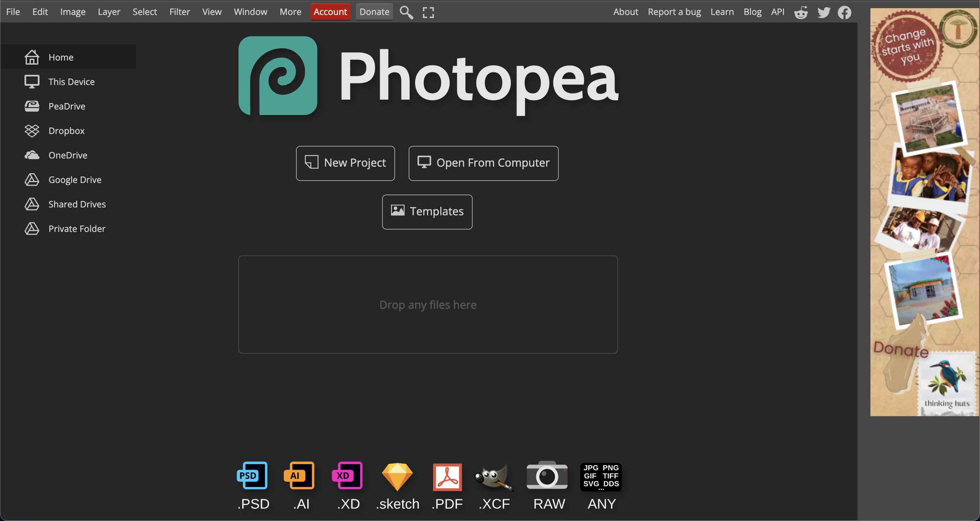Image resolution: width=980 pixels, height=521 pixels.
Task: Click the Photopea spiral logo
Action: (278, 76)
